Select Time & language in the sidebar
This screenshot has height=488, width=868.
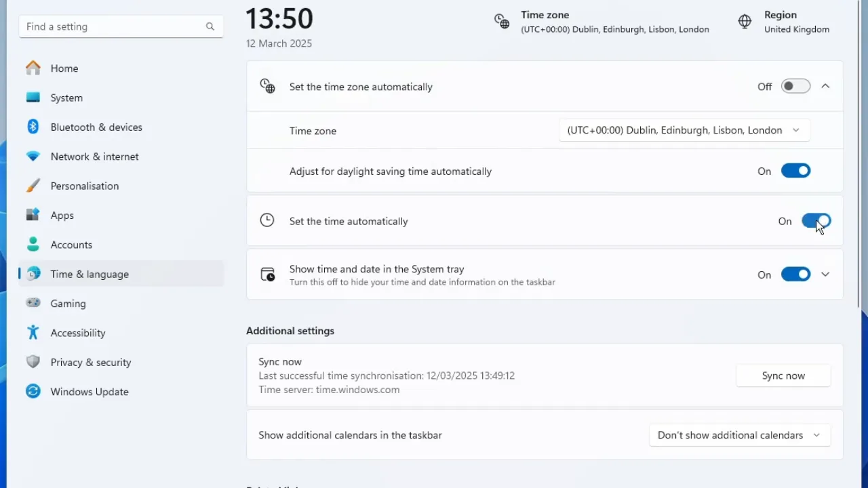coord(90,274)
